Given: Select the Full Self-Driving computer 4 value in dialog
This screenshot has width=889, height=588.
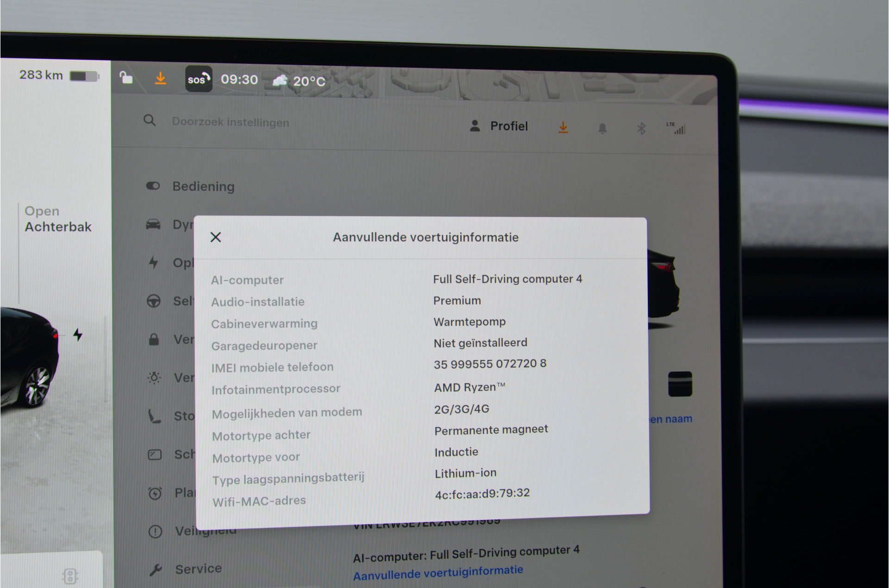Looking at the screenshot, I should [x=507, y=279].
